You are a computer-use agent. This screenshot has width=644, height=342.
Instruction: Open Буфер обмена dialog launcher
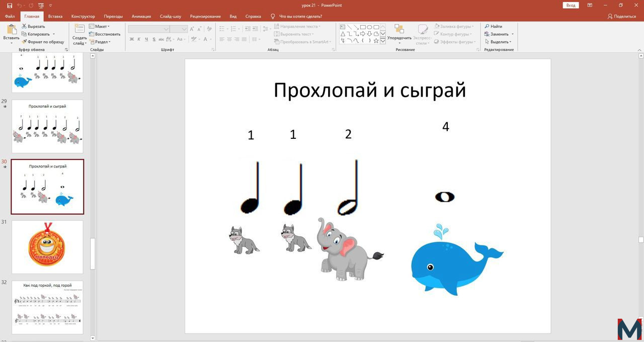click(x=66, y=50)
